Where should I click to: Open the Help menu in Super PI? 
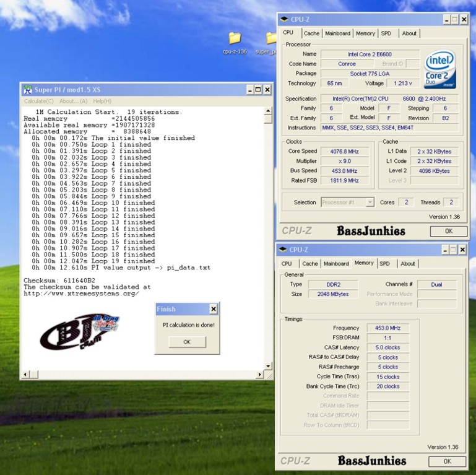click(x=102, y=101)
